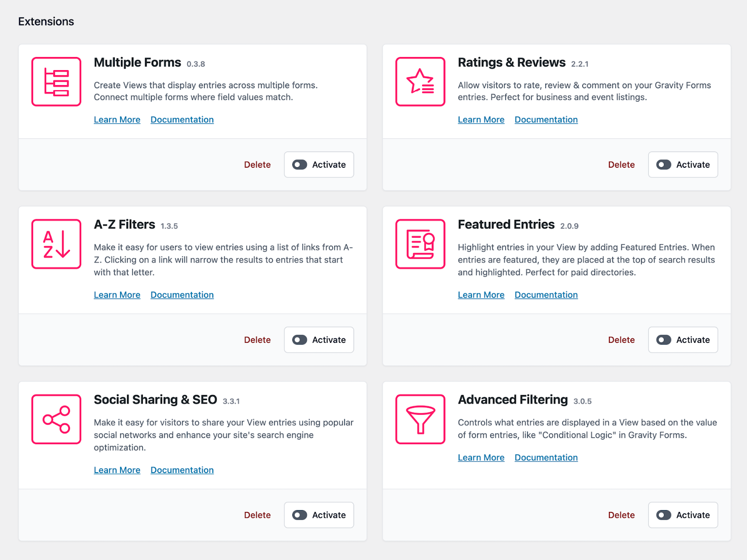Open Learn More for Ratings & Reviews
The height and width of the screenshot is (560, 747).
(x=481, y=120)
